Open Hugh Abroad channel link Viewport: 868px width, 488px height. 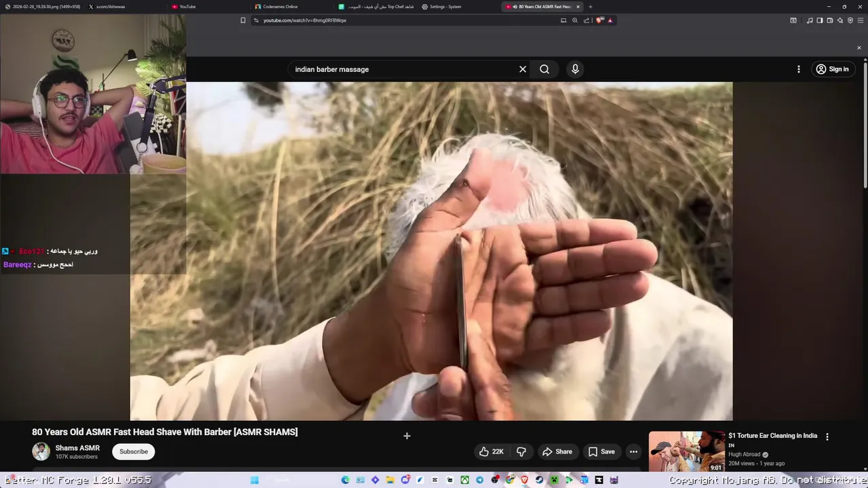click(x=745, y=455)
